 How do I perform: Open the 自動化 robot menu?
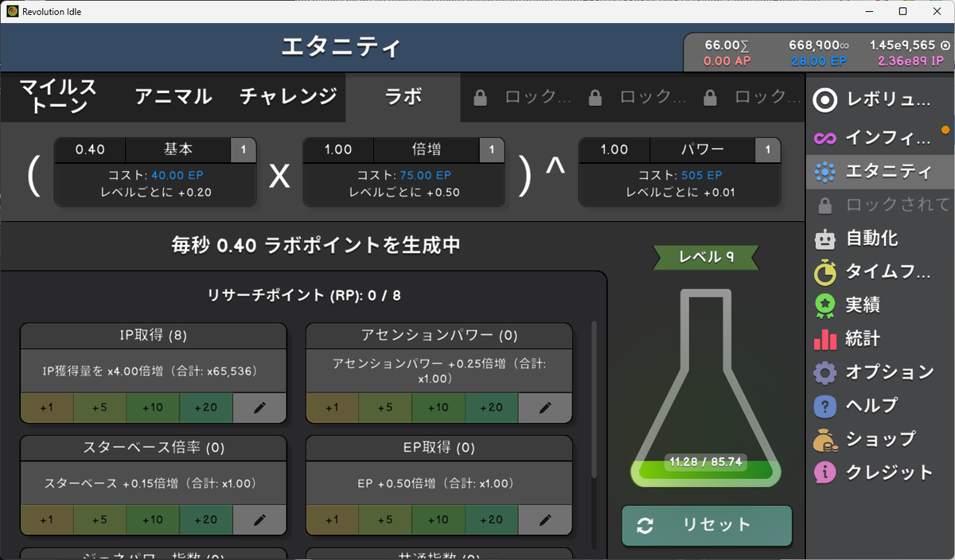pyautogui.click(x=879, y=238)
